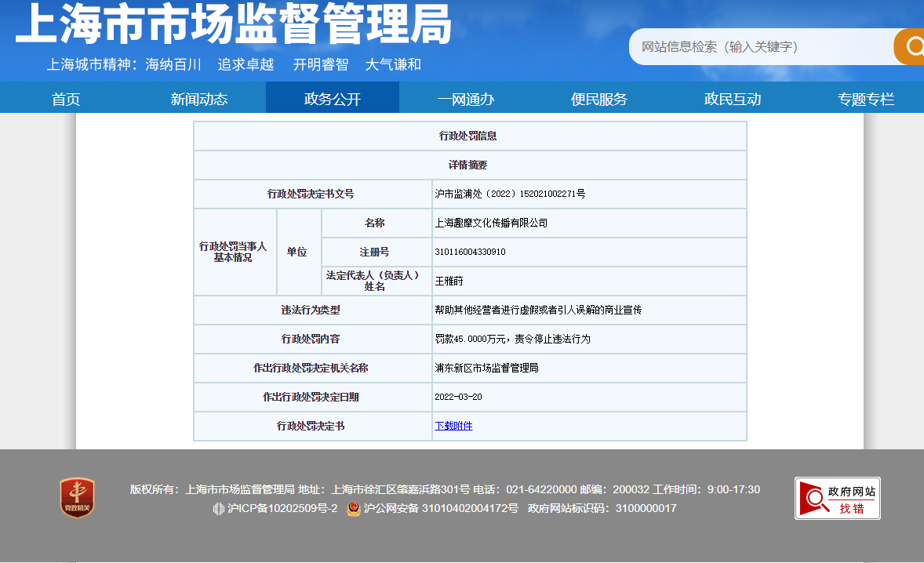Go to the 新闻动态 menu item
Viewport: 924px width, 563px height.
point(199,99)
